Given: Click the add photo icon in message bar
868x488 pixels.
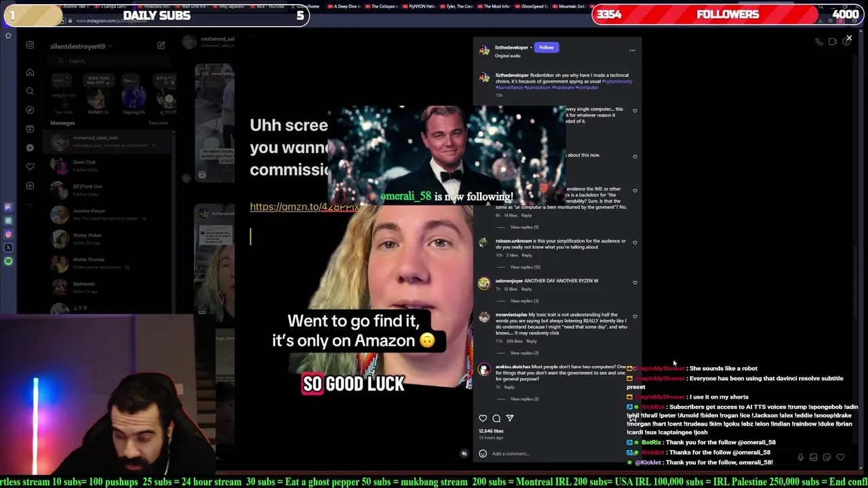Looking at the screenshot, I should point(814,457).
